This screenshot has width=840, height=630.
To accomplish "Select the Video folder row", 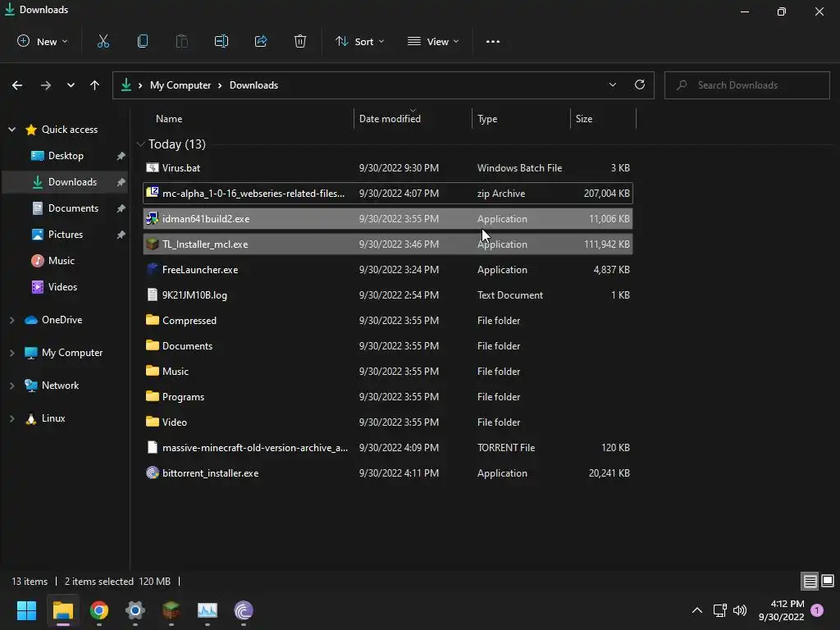I will tap(388, 422).
